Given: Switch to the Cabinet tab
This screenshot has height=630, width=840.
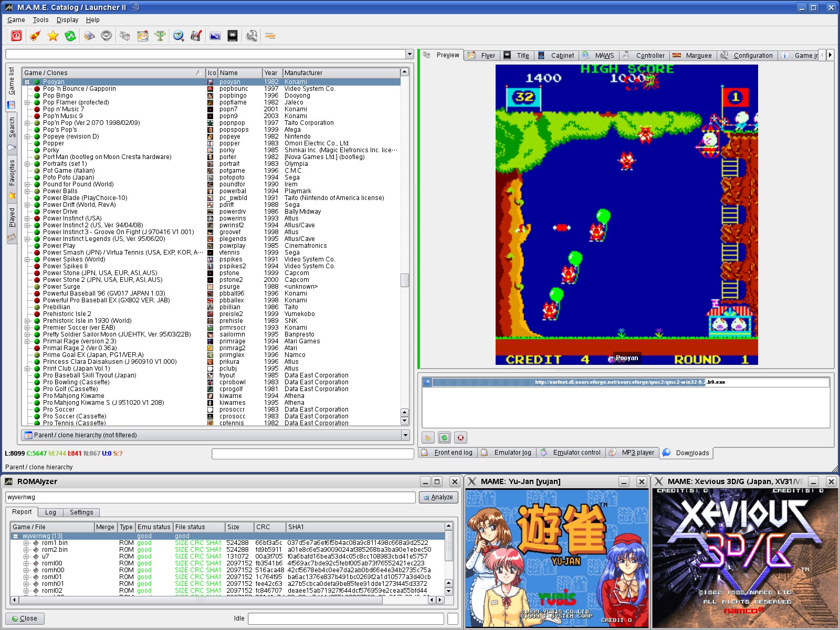Looking at the screenshot, I should tap(556, 55).
